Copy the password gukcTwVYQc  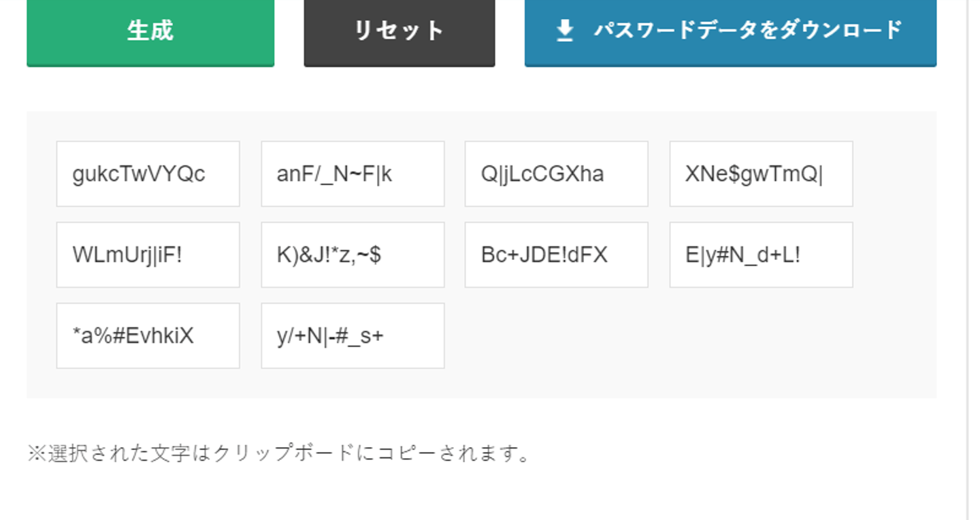(148, 174)
